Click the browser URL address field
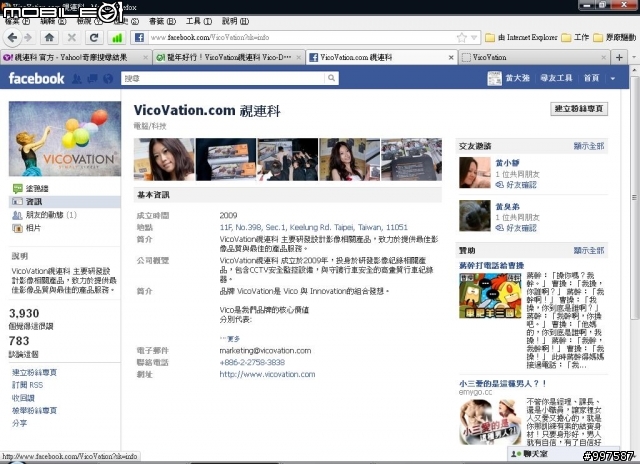This screenshot has width=640, height=464. (x=301, y=38)
